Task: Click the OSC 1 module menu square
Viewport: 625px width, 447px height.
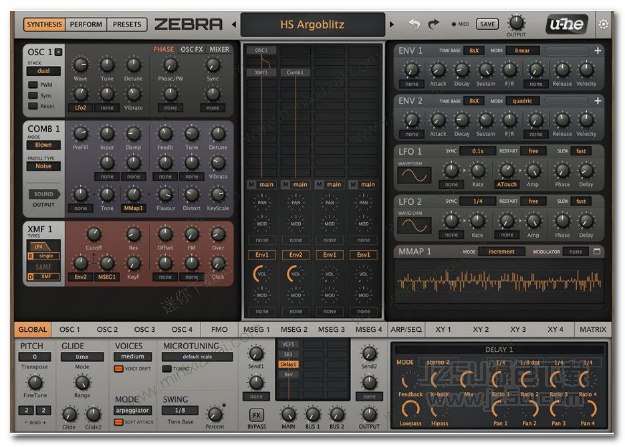Action: [x=59, y=52]
